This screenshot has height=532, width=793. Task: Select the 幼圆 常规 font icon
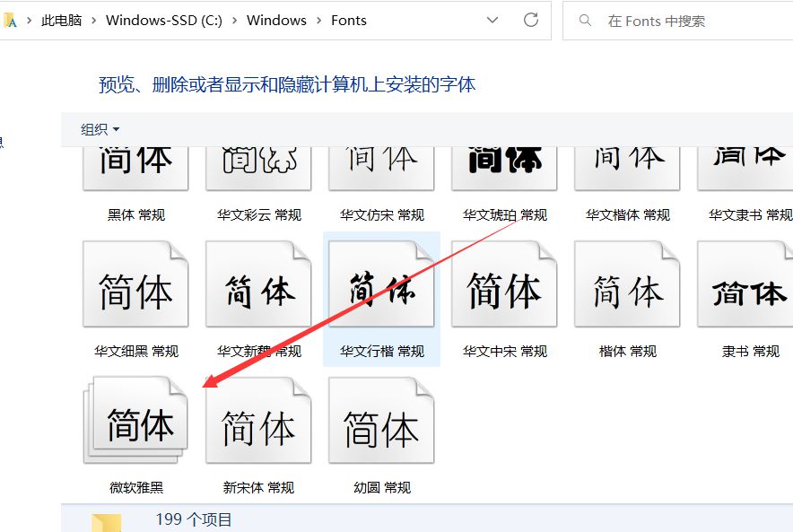coord(381,423)
